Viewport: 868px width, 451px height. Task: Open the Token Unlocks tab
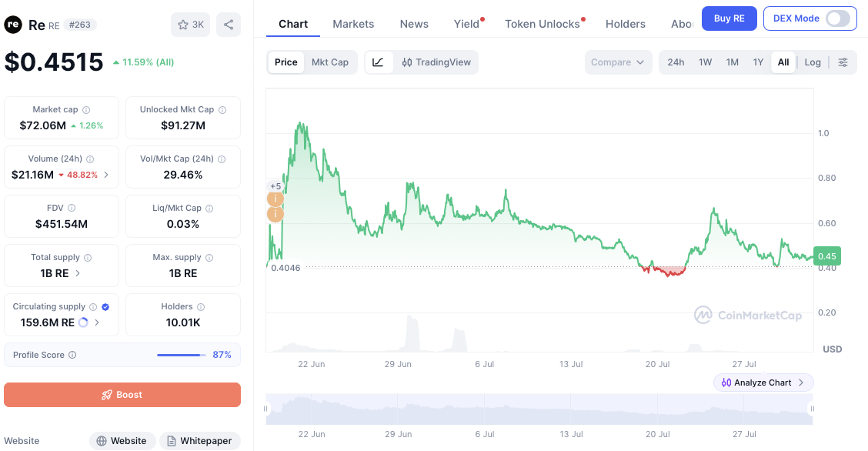click(x=542, y=24)
